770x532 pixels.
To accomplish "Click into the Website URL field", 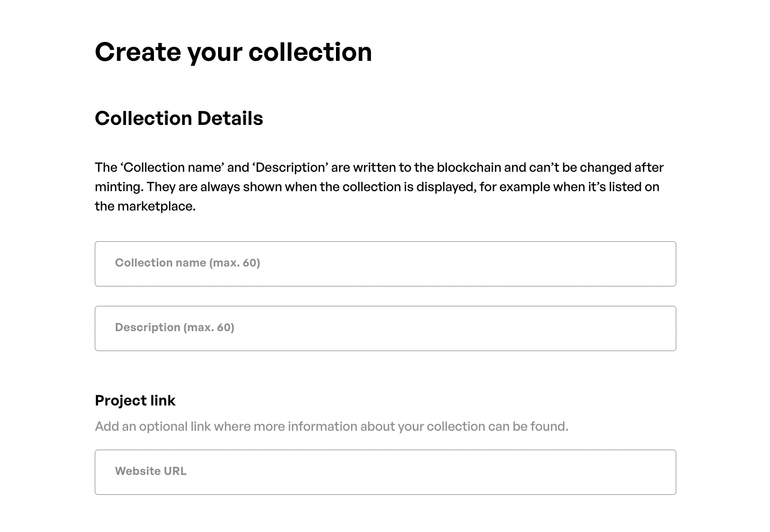I will point(385,472).
